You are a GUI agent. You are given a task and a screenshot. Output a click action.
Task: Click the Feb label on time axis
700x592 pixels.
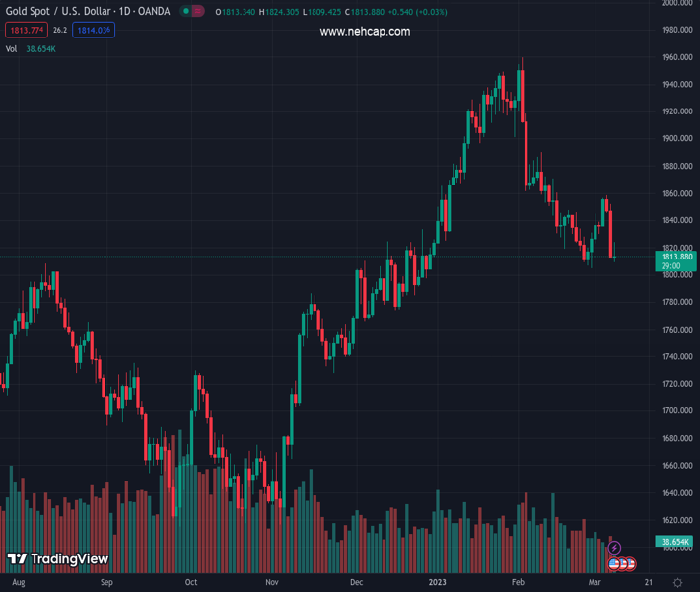click(519, 583)
